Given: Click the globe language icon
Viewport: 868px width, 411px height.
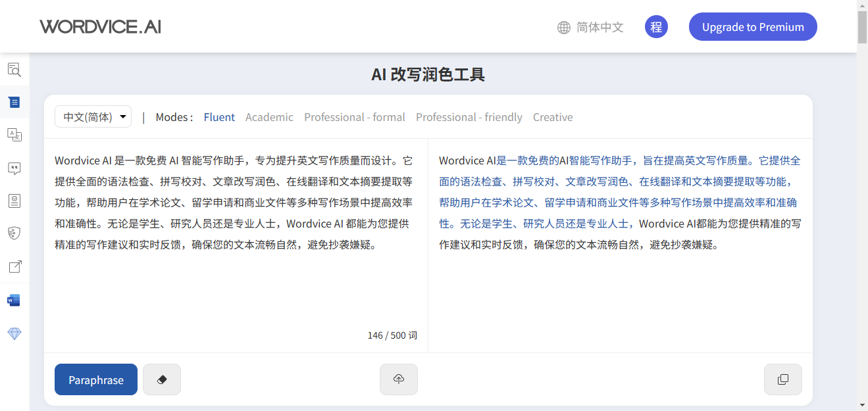Looking at the screenshot, I should 564,28.
